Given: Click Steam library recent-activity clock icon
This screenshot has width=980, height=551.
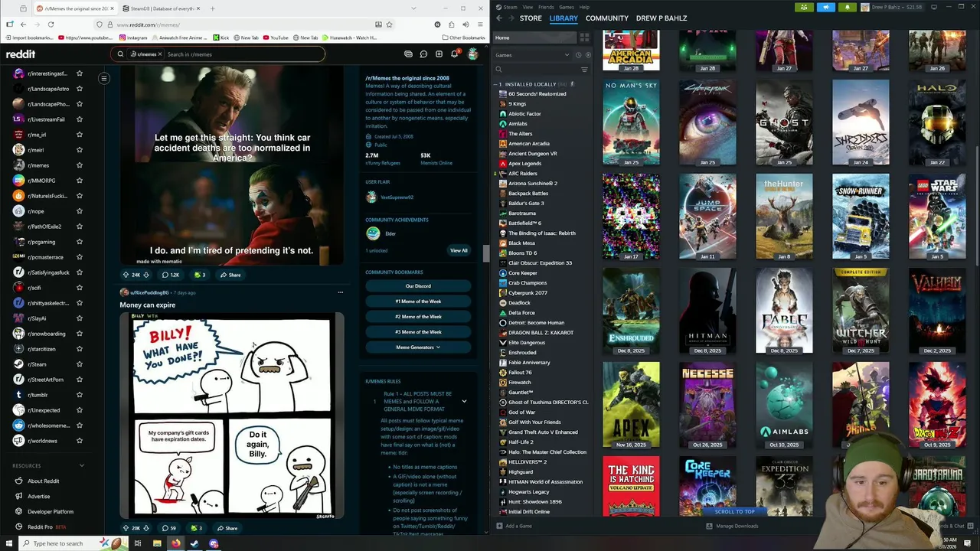Looking at the screenshot, I should [x=579, y=55].
